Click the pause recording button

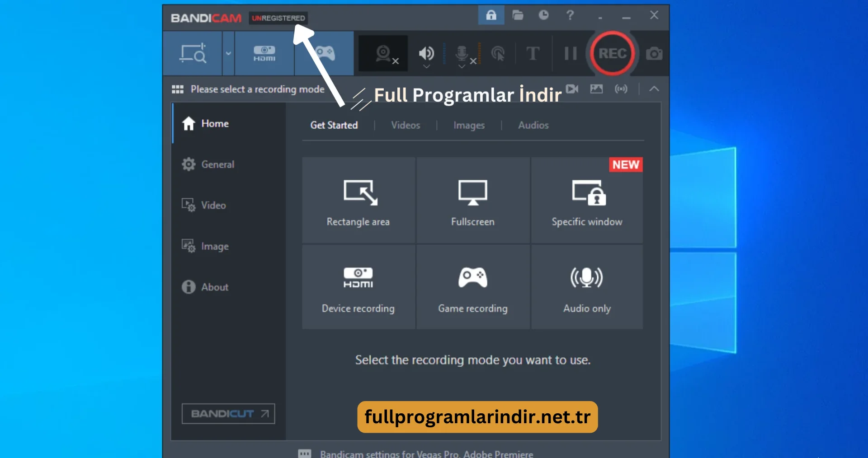click(571, 53)
